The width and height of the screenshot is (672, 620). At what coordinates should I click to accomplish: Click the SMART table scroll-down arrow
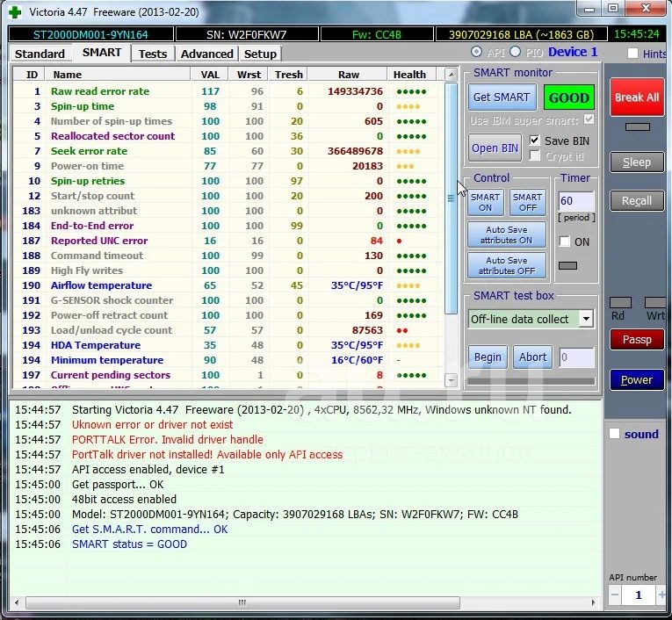(451, 379)
